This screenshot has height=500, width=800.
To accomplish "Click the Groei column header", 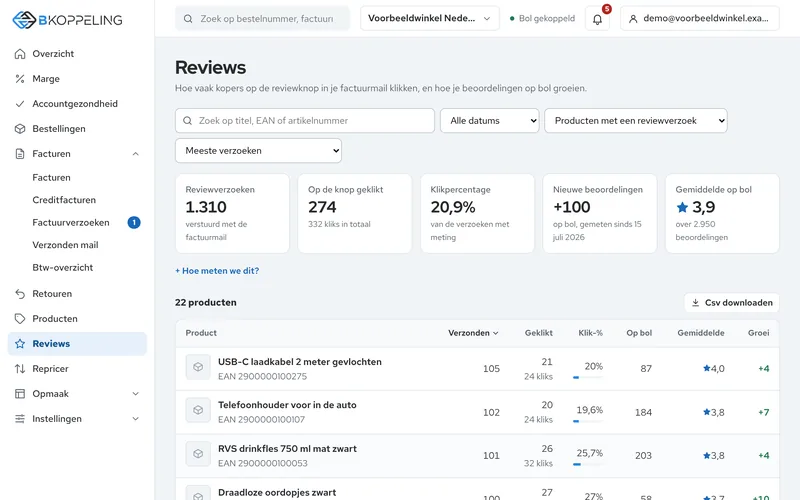I will [759, 333].
